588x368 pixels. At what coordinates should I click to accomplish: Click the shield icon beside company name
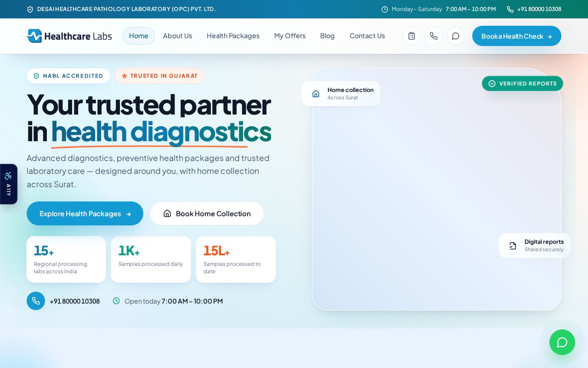coord(30,9)
